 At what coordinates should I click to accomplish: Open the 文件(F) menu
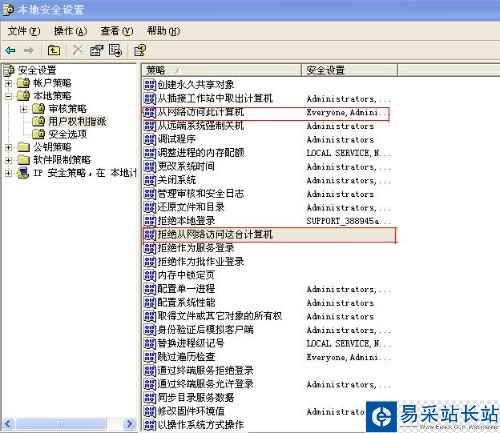pyautogui.click(x=24, y=31)
